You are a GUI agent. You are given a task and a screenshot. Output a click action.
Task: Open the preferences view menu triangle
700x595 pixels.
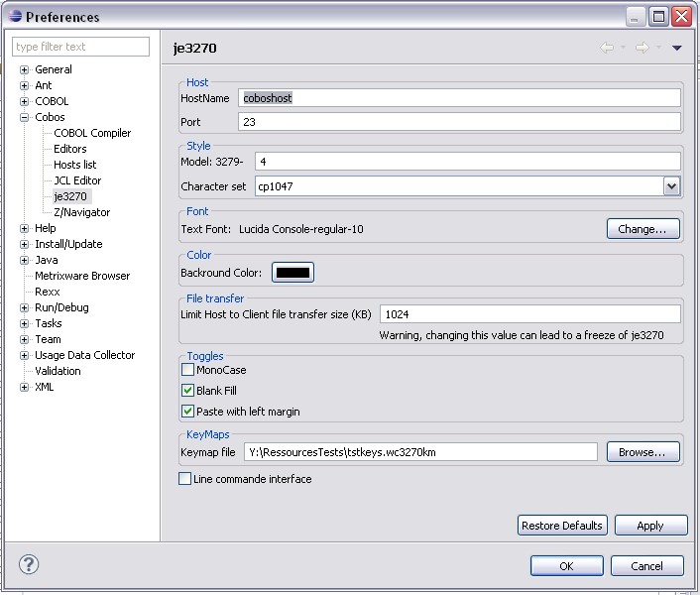(677, 48)
